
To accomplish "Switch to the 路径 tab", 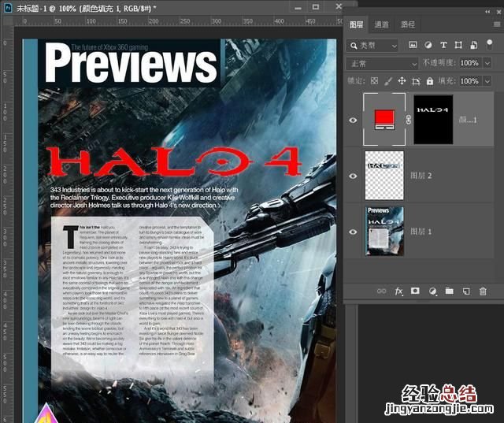I will click(x=407, y=24).
